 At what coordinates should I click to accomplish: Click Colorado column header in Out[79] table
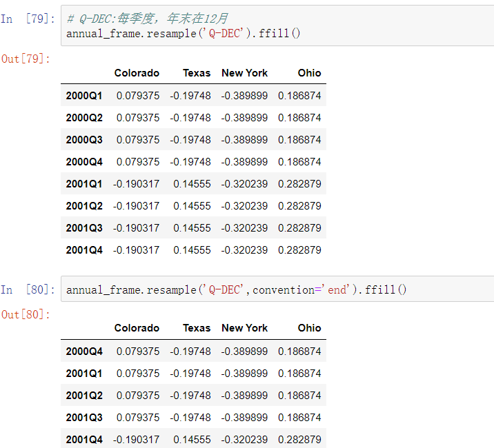(137, 73)
